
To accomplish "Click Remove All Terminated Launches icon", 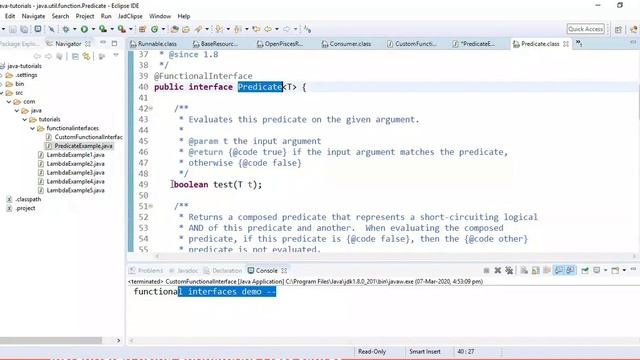I will pos(509,271).
